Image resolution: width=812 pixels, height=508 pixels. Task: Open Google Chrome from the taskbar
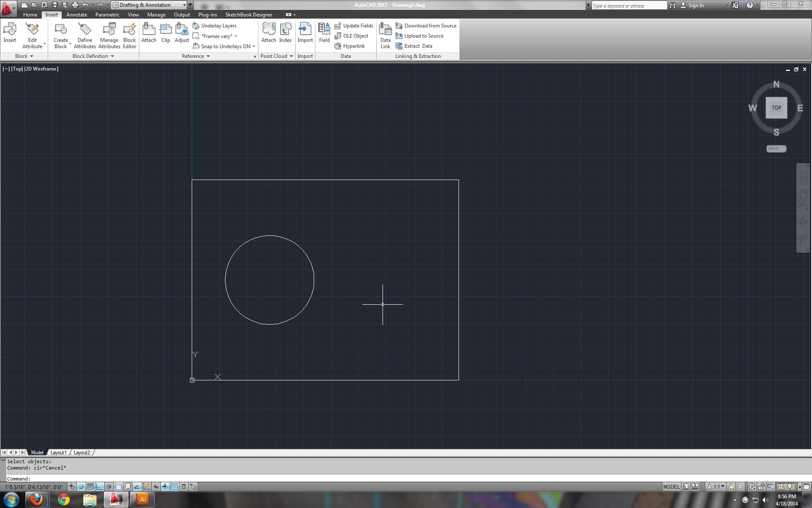point(64,500)
